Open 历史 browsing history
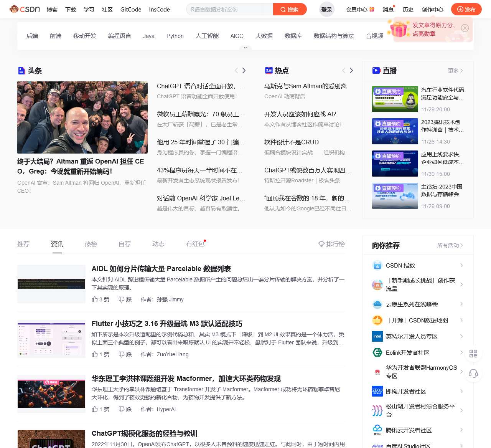This screenshot has height=448, width=491. (408, 9)
